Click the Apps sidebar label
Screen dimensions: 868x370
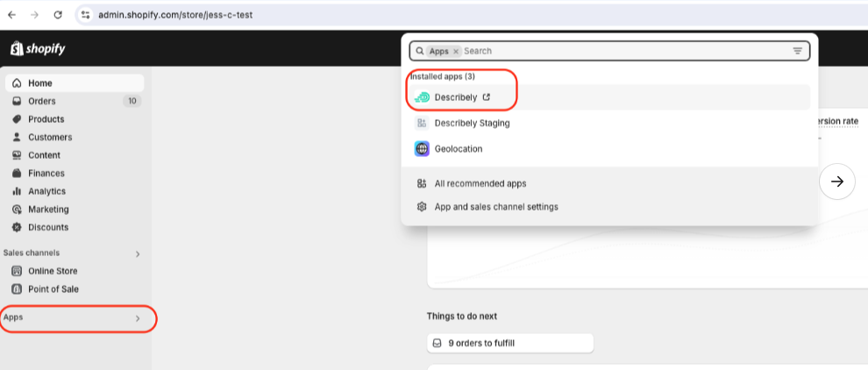pyautogui.click(x=13, y=317)
